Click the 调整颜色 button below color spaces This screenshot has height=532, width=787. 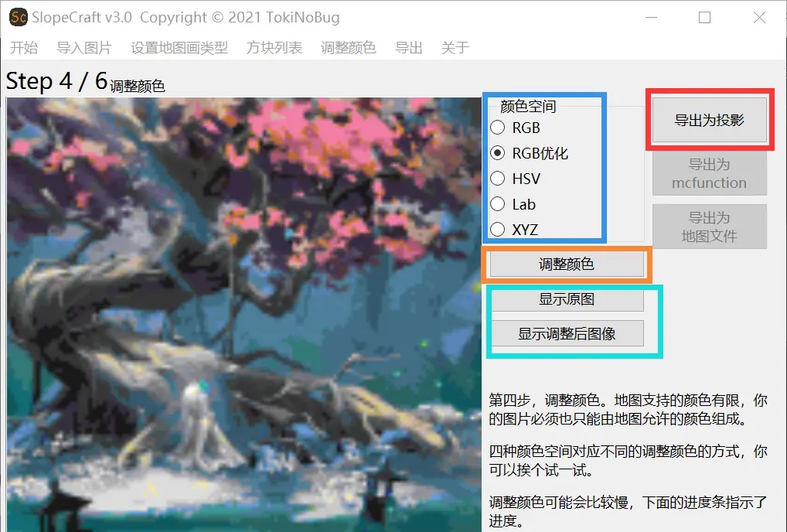pyautogui.click(x=567, y=264)
